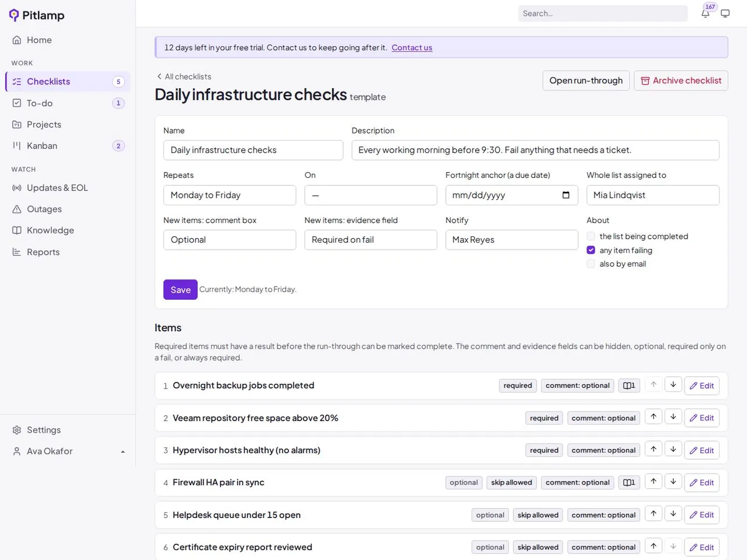747x560 pixels.
Task: Open knowledge link badge on Firewall HA item
Action: (x=629, y=482)
